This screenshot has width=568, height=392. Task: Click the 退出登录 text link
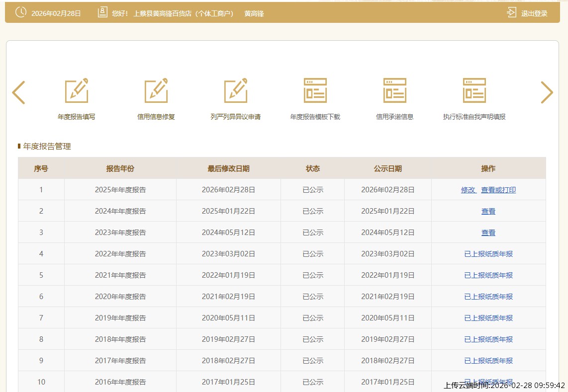click(x=534, y=13)
